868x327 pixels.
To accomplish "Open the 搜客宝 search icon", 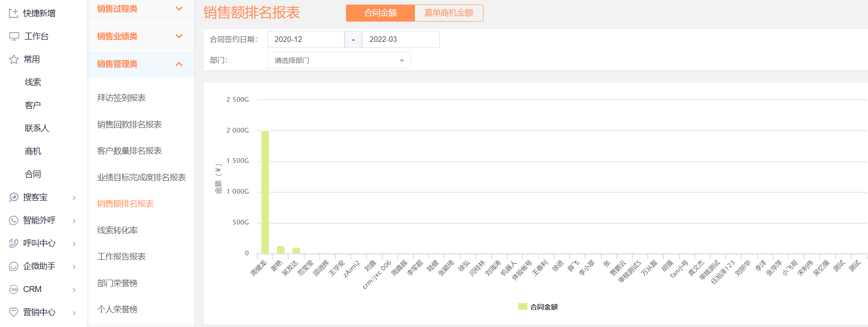I will click(x=14, y=197).
